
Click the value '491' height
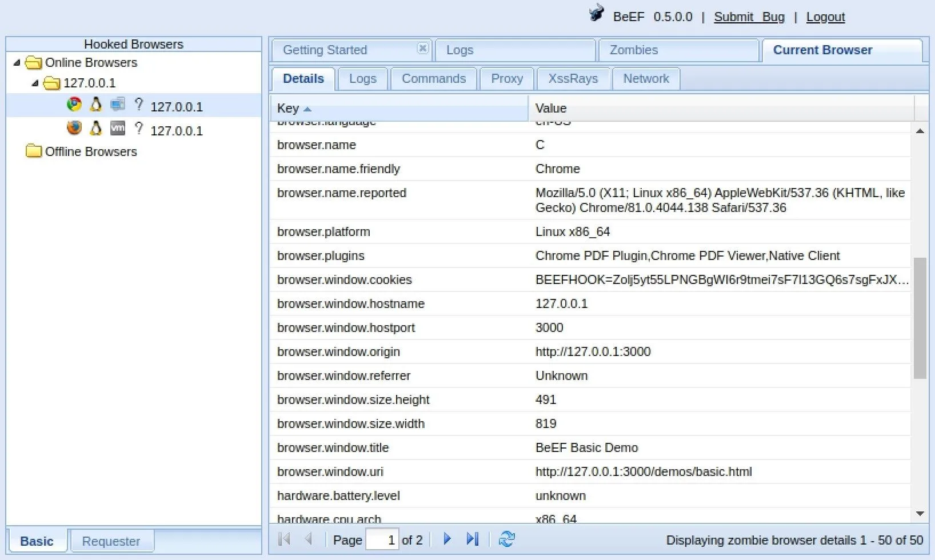545,400
